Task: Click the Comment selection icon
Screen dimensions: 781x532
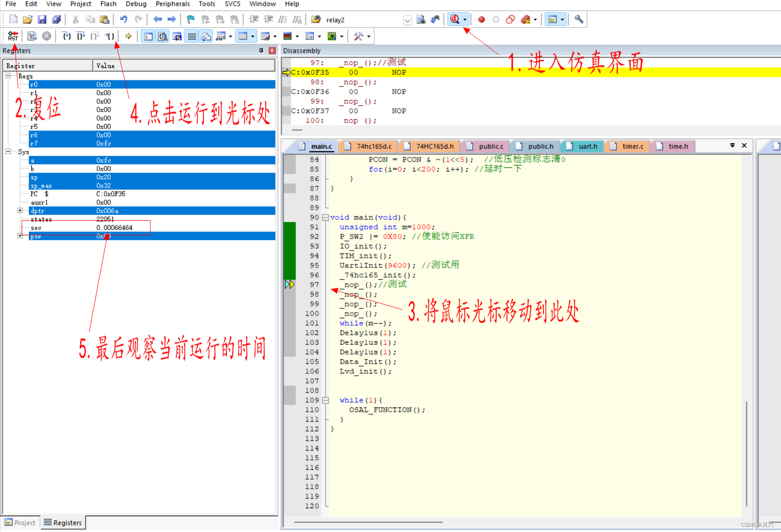Action: [283, 19]
